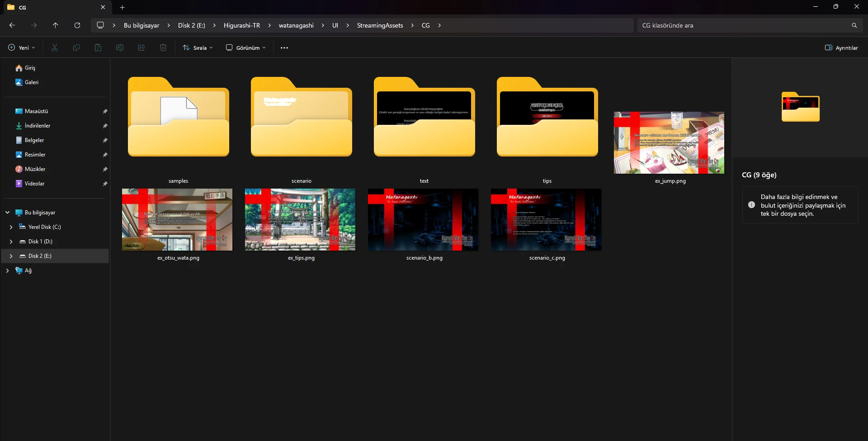
Task: Click the PC monitor icon in address bar
Action: [x=100, y=25]
